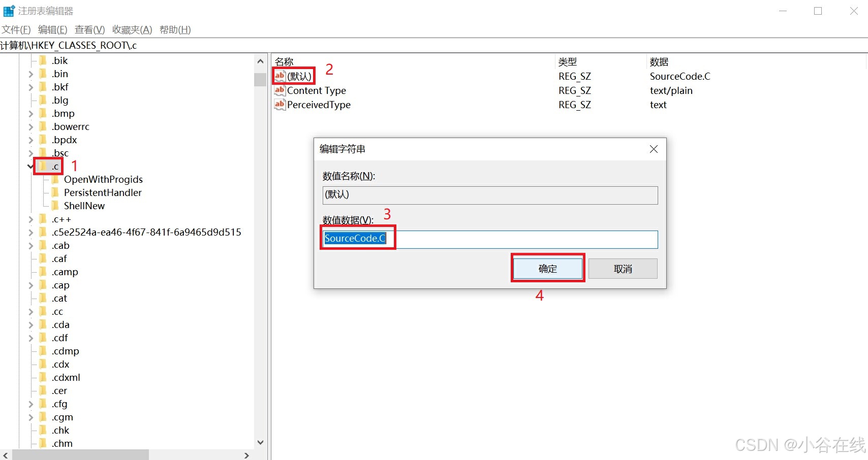Screen dimensions: 868x460
Task: Click the folder icon of .cat key
Action: (x=43, y=298)
